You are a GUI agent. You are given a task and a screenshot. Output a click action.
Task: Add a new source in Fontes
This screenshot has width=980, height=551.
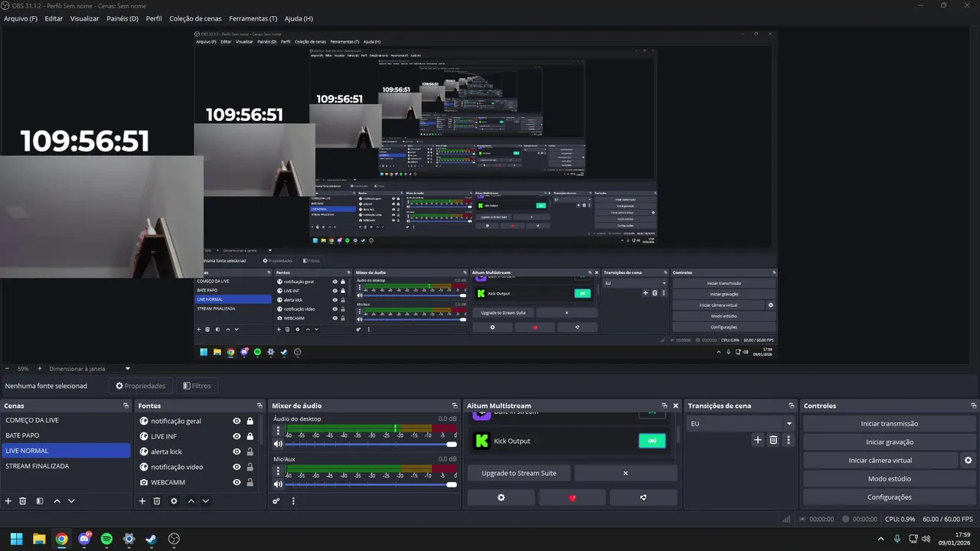(x=142, y=501)
